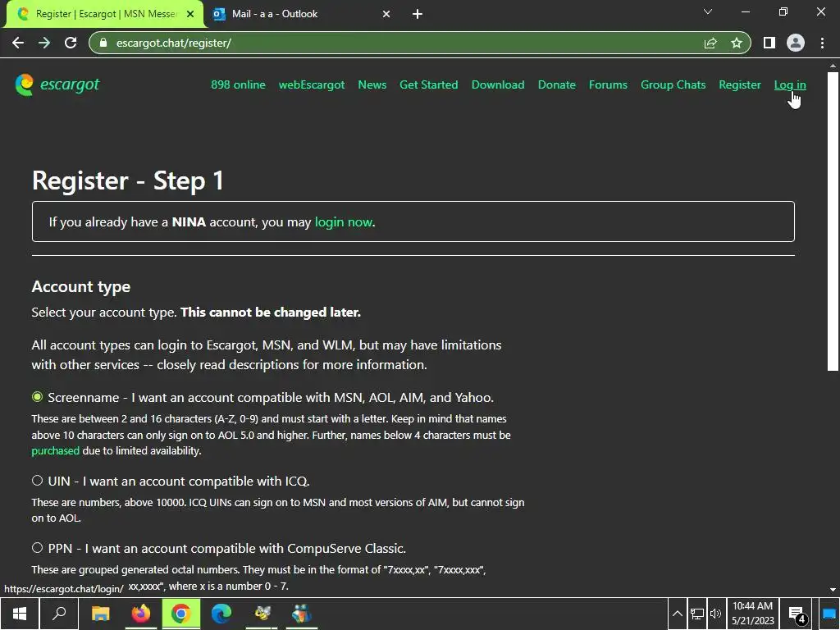Switch to the Register Escargot tab
The image size is (840, 630).
[x=104, y=14]
